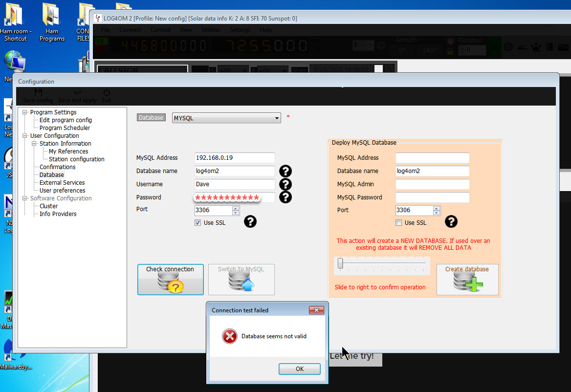This screenshot has width=571, height=392.
Task: Collapse the Station Information tree node
Action: pyautogui.click(x=34, y=143)
